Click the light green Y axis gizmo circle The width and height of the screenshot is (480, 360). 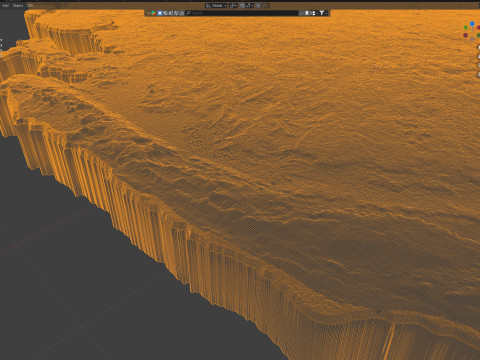(466, 28)
